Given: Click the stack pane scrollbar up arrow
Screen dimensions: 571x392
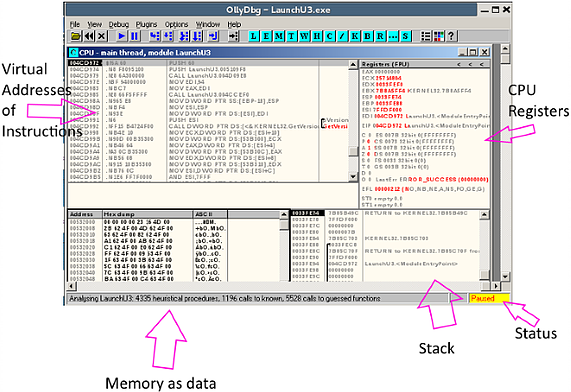Looking at the screenshot, I should coord(484,215).
